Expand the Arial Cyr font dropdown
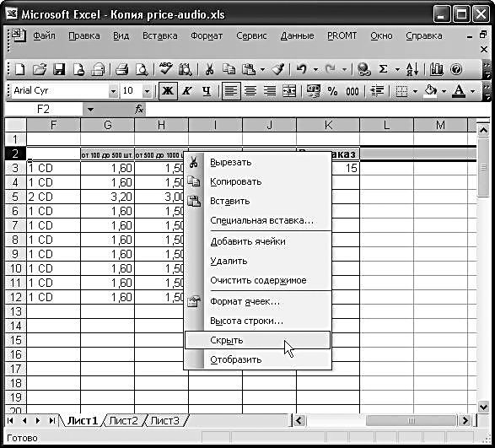The image size is (495, 448). [x=113, y=91]
